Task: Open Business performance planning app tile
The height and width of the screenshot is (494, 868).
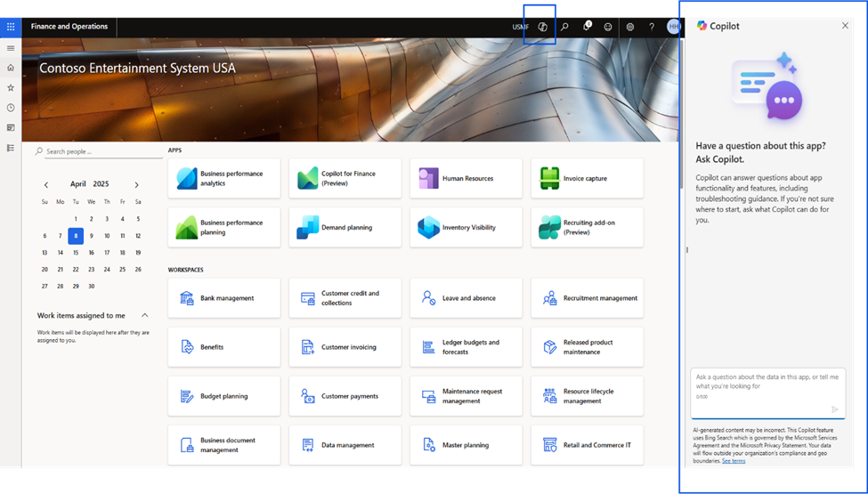Action: (x=224, y=227)
